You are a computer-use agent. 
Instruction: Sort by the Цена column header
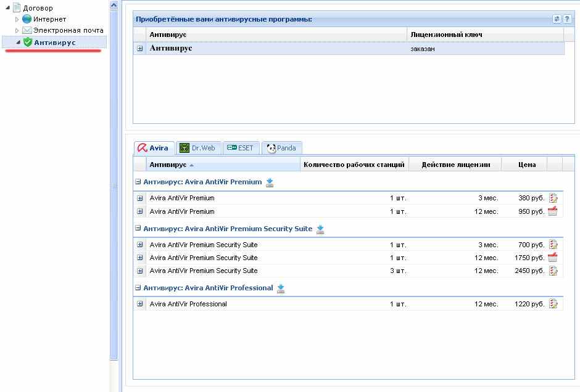click(x=524, y=165)
